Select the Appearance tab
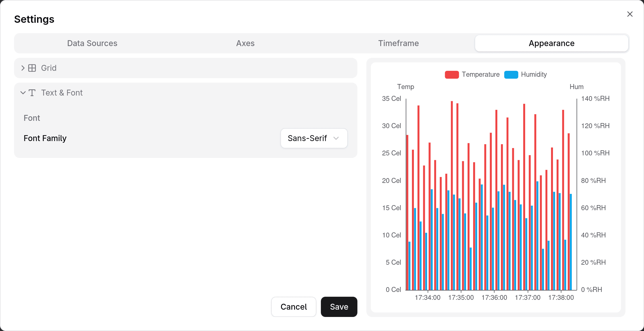 551,43
